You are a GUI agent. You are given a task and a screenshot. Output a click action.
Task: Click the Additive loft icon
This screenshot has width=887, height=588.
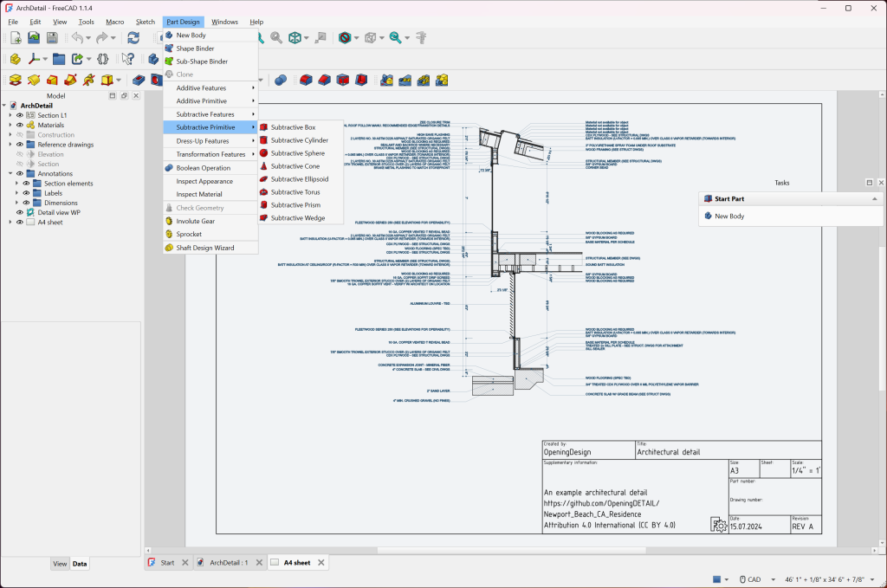52,81
